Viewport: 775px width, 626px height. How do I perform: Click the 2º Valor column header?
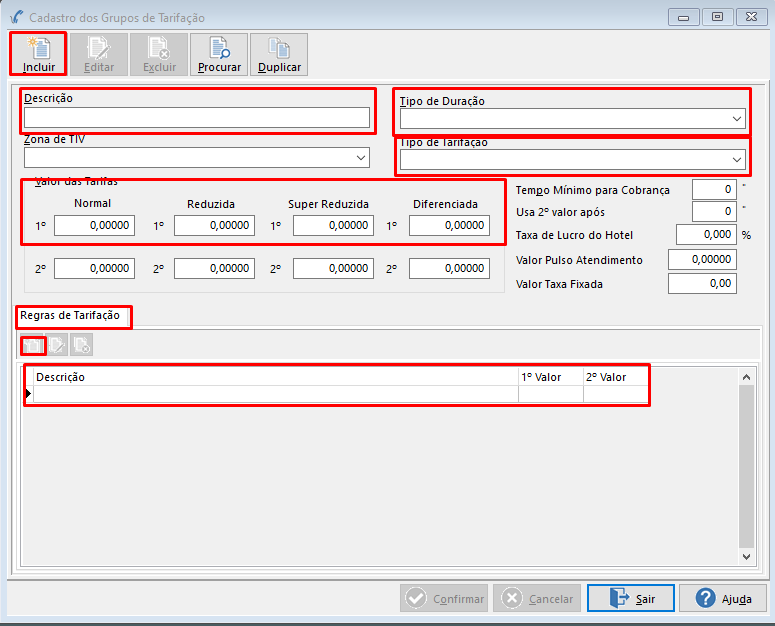(616, 377)
